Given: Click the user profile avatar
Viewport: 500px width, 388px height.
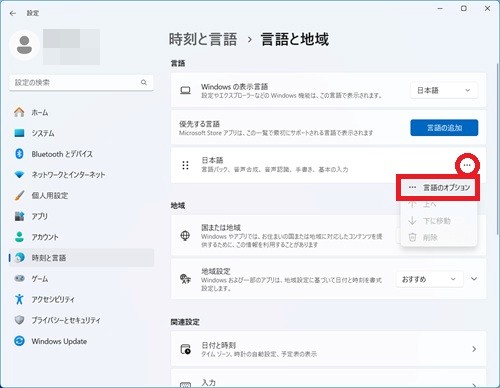Looking at the screenshot, I should (24, 45).
